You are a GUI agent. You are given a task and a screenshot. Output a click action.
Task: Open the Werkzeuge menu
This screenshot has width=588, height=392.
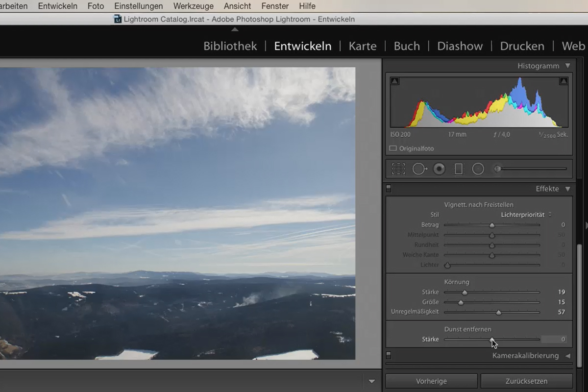194,6
